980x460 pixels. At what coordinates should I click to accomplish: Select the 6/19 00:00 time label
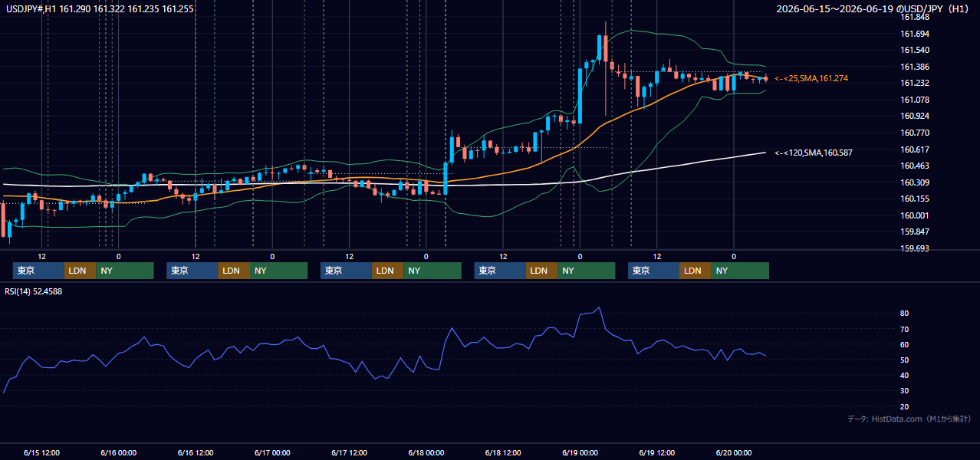click(x=580, y=452)
